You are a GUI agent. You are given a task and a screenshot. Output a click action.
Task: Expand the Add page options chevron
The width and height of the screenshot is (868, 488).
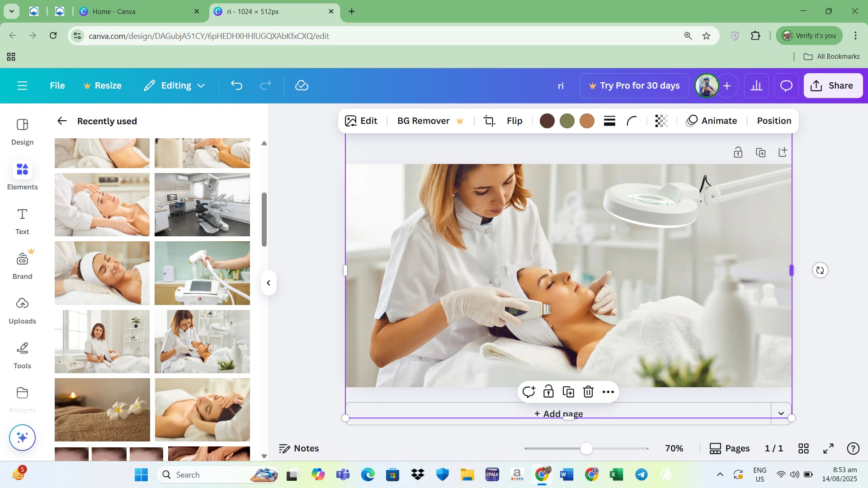[781, 413]
